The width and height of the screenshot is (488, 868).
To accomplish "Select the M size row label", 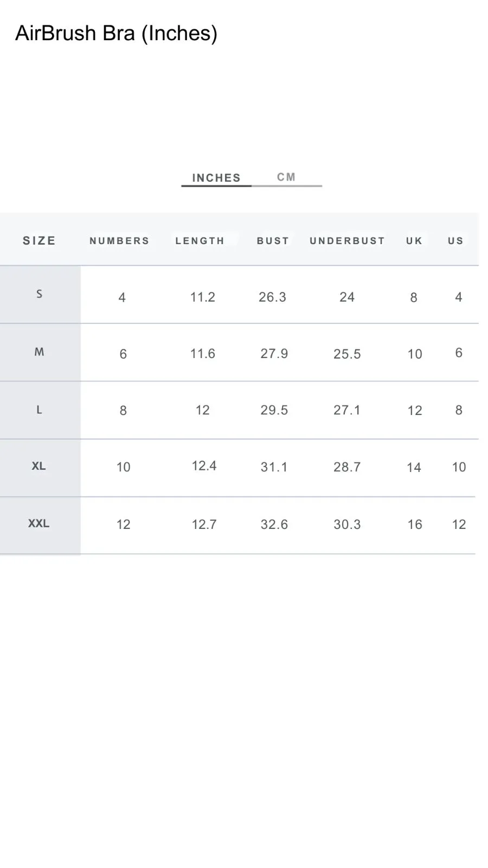I will click(39, 352).
